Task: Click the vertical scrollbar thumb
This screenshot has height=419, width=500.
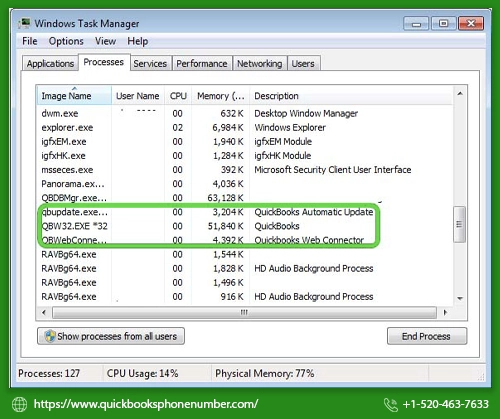Action: click(460, 224)
